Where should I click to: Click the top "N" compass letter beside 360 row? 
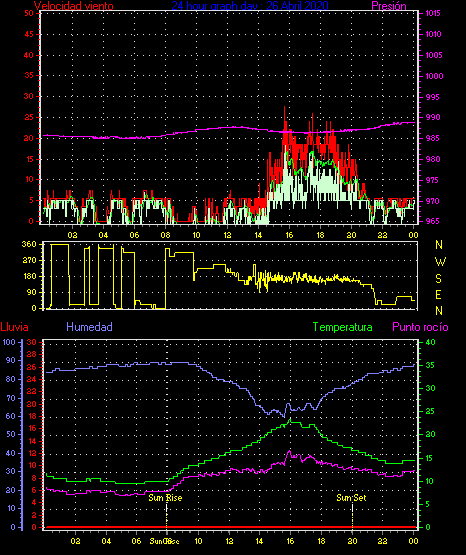click(x=439, y=245)
